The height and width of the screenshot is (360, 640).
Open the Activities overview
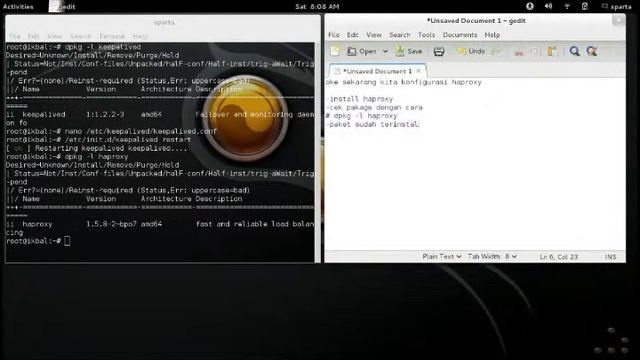[18, 7]
